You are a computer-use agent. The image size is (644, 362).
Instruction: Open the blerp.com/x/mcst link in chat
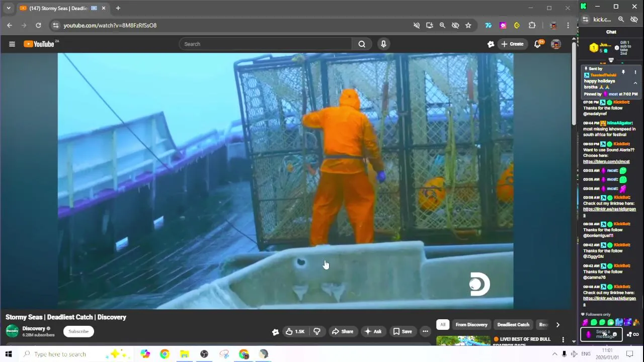(606, 162)
